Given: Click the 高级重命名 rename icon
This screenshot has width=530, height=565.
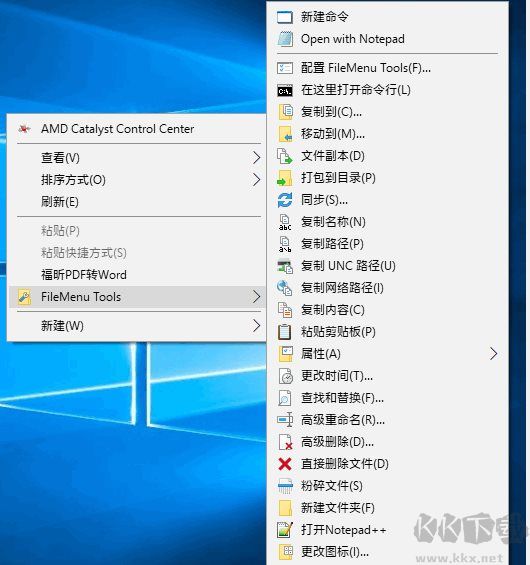Looking at the screenshot, I should pos(285,420).
